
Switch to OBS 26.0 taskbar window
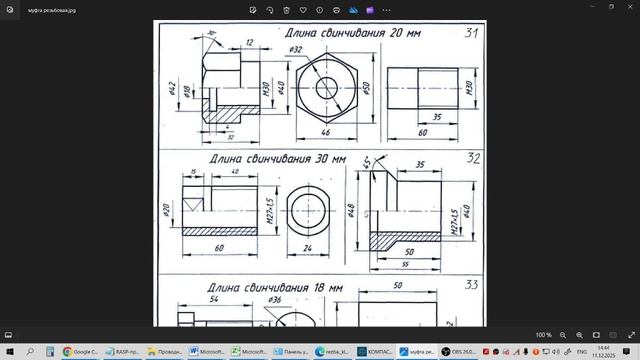tap(459, 351)
